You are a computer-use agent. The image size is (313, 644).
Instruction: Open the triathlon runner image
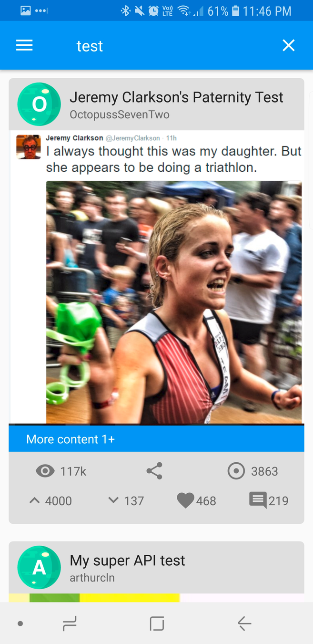coord(174,302)
